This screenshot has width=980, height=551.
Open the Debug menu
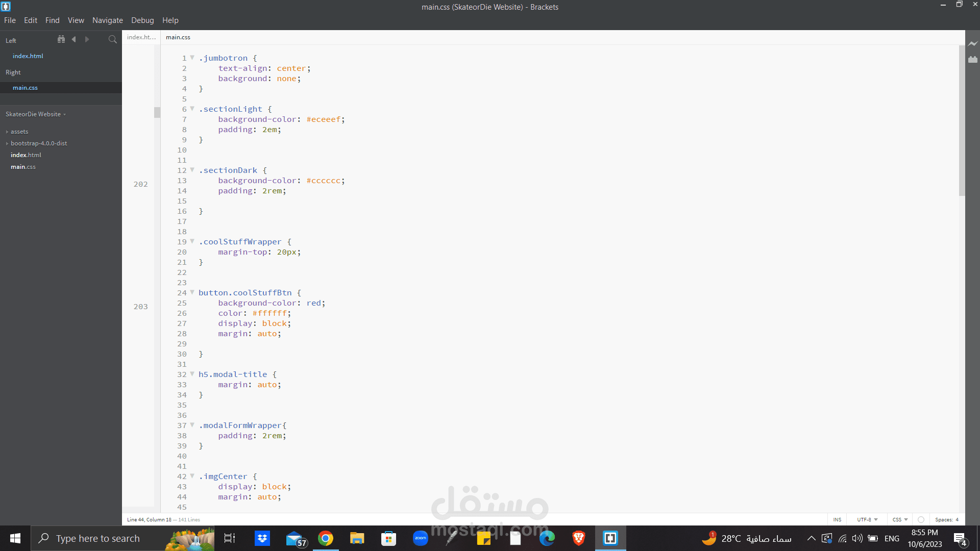click(x=142, y=20)
